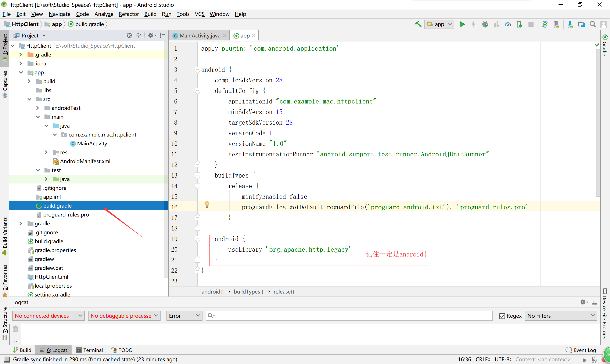
Task: Toggle the Regex checkbox in Logcat
Action: point(502,316)
